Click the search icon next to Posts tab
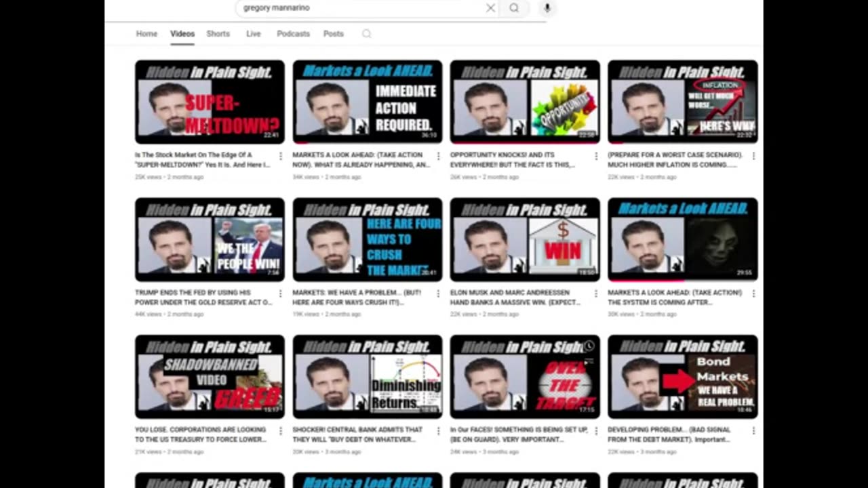This screenshot has height=488, width=868. pyautogui.click(x=367, y=34)
